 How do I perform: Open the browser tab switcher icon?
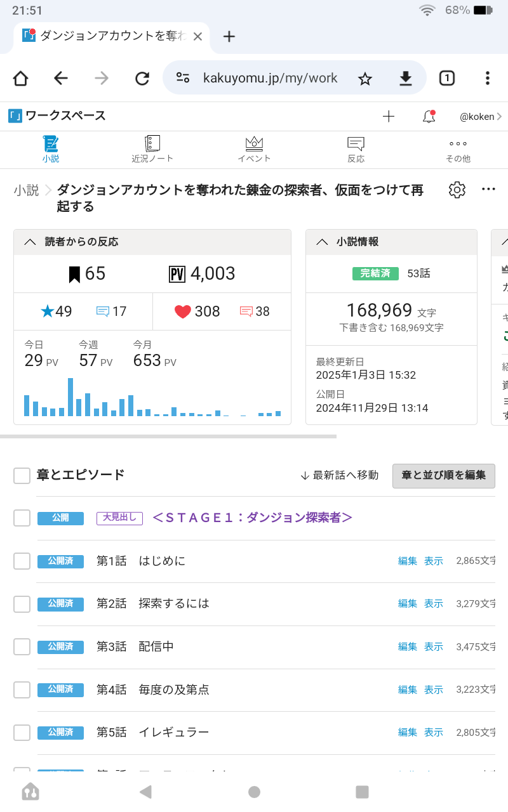(447, 78)
